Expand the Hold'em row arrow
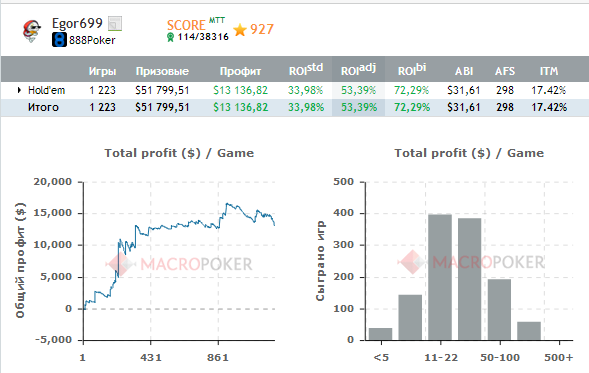 [x=19, y=90]
